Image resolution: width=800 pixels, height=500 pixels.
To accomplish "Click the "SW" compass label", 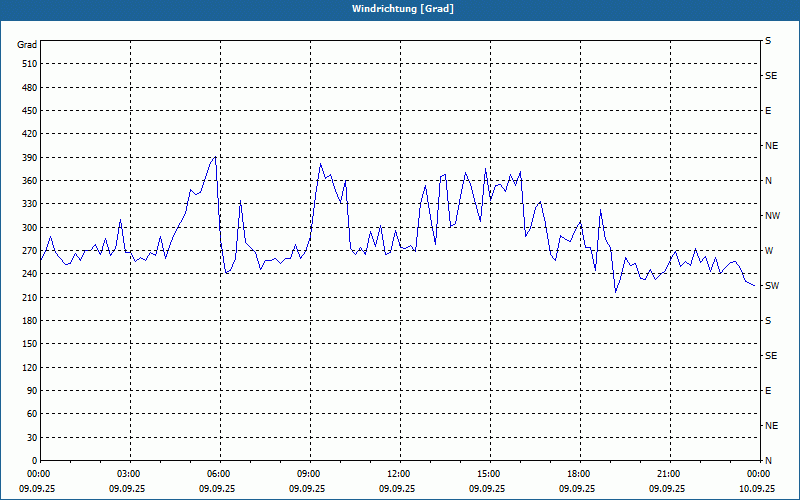I will coord(772,286).
